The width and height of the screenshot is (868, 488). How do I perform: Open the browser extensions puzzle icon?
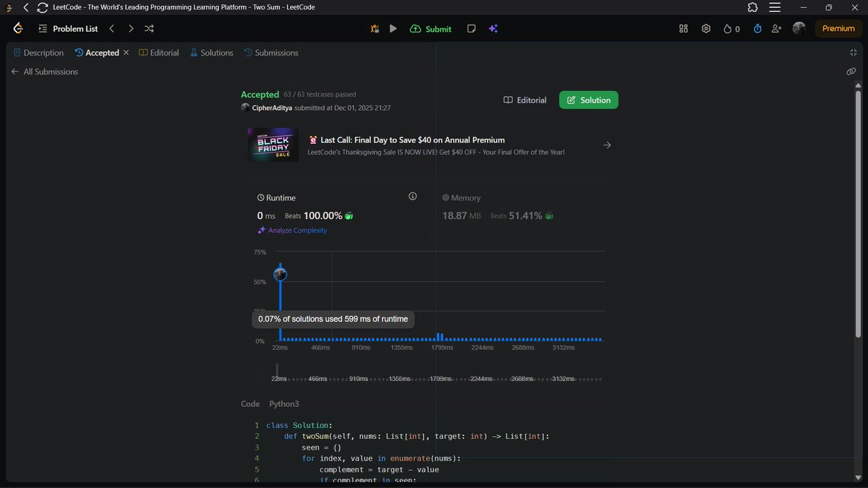pyautogui.click(x=752, y=7)
